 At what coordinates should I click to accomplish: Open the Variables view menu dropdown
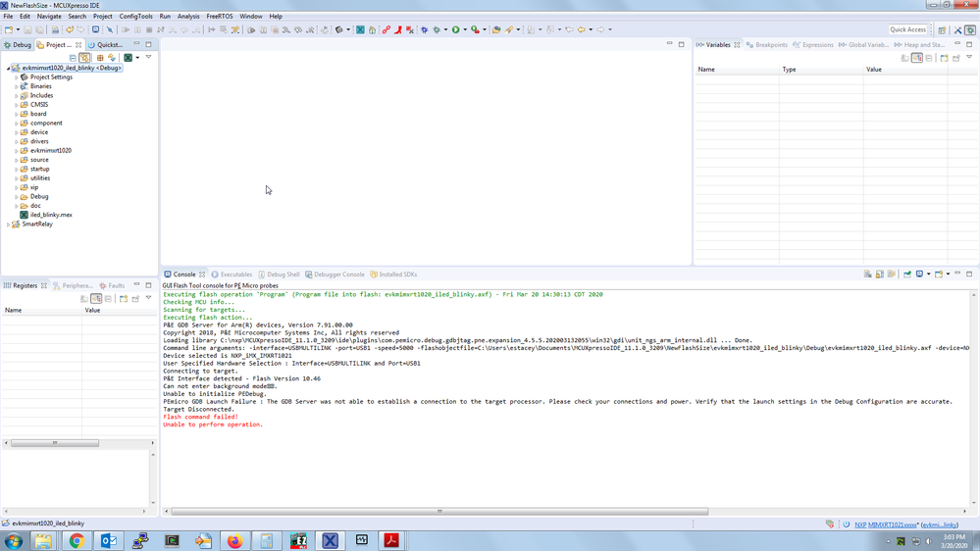click(x=969, y=57)
